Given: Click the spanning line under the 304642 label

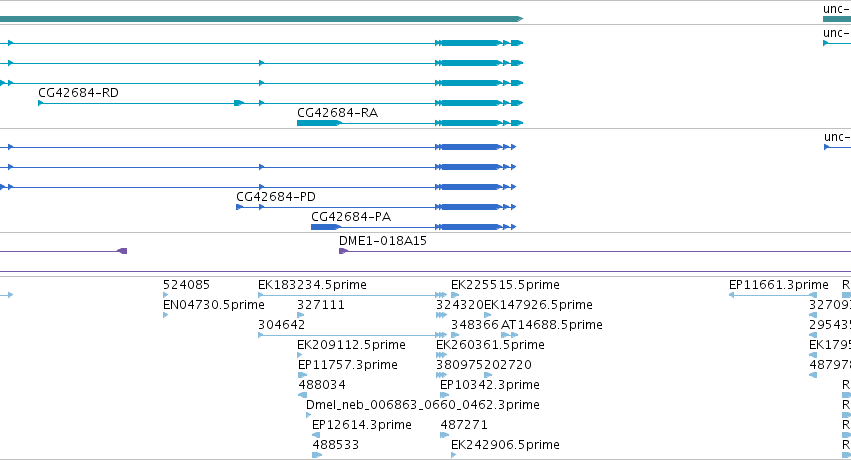Looking at the screenshot, I should 352,335.
